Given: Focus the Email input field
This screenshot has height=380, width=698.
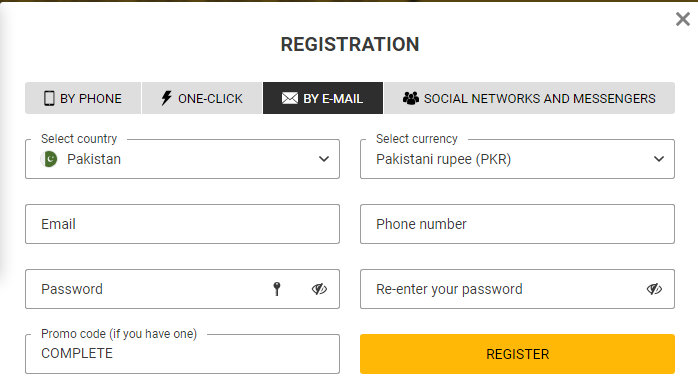Looking at the screenshot, I should [x=183, y=224].
